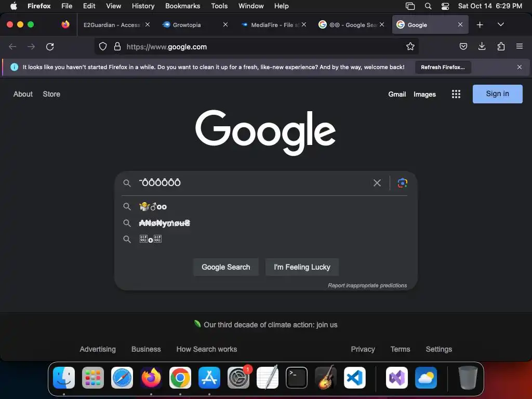
Task: Open the App Store from the dock
Action: (x=209, y=378)
